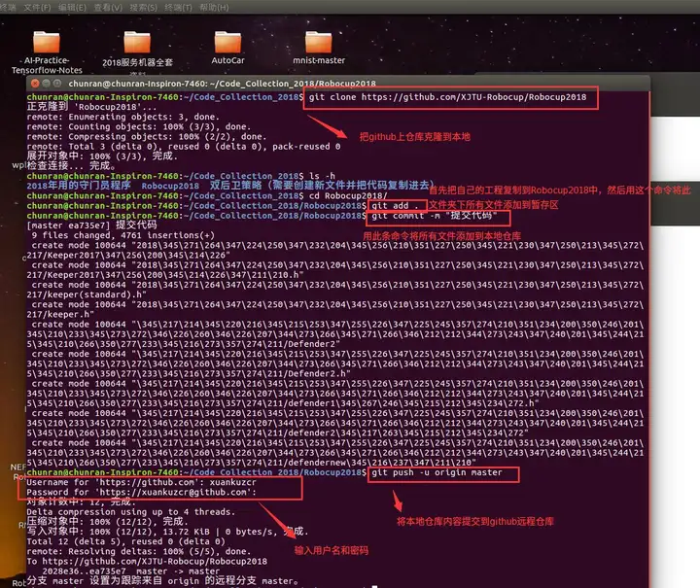Click the file path ending in keeper(standard).h
The width and height of the screenshot is (700, 588).
(334, 290)
